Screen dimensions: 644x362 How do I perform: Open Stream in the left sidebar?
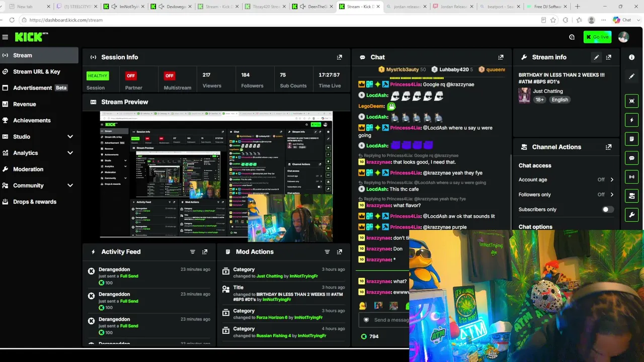[39, 55]
